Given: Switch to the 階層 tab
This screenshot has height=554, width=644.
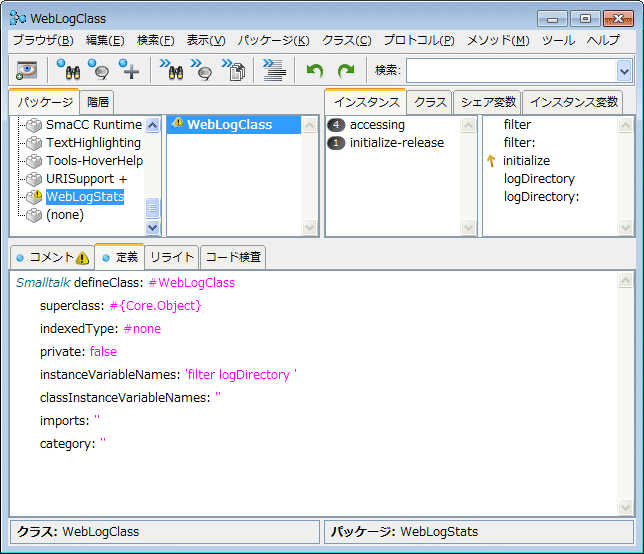Looking at the screenshot, I should coord(98,102).
